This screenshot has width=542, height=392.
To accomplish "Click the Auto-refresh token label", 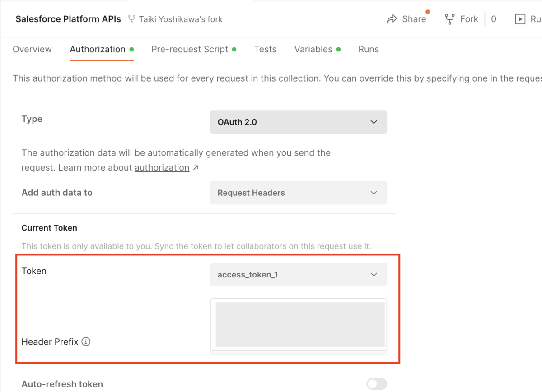I will [62, 384].
